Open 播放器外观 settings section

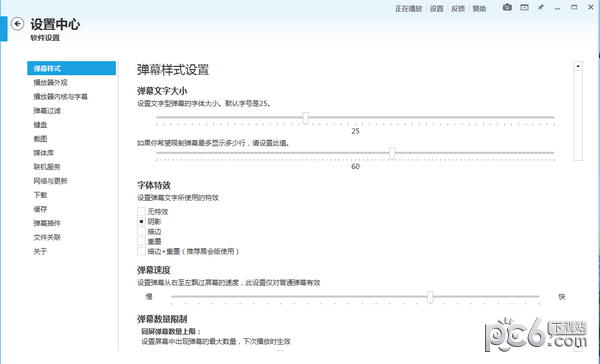[x=50, y=82]
